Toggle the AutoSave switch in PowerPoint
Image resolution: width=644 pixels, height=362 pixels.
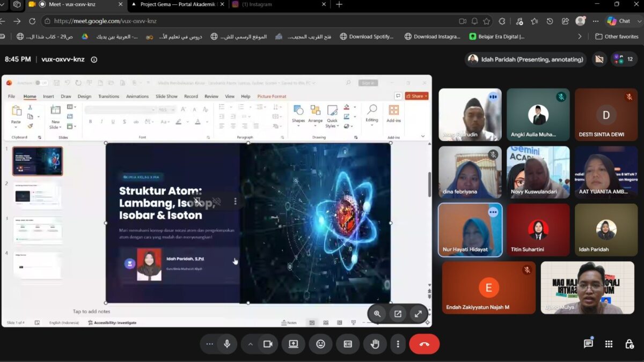coord(41,83)
